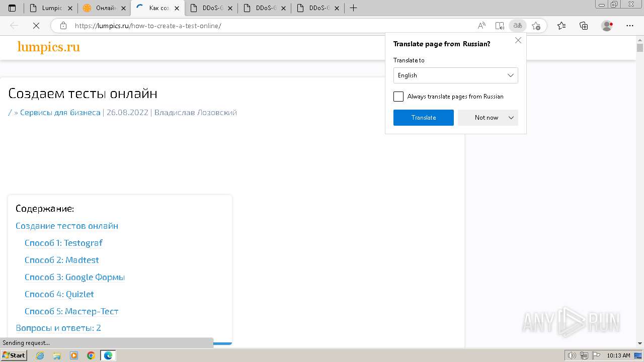Click scrollbar down arrow
This screenshot has height=362, width=644.
640,343
